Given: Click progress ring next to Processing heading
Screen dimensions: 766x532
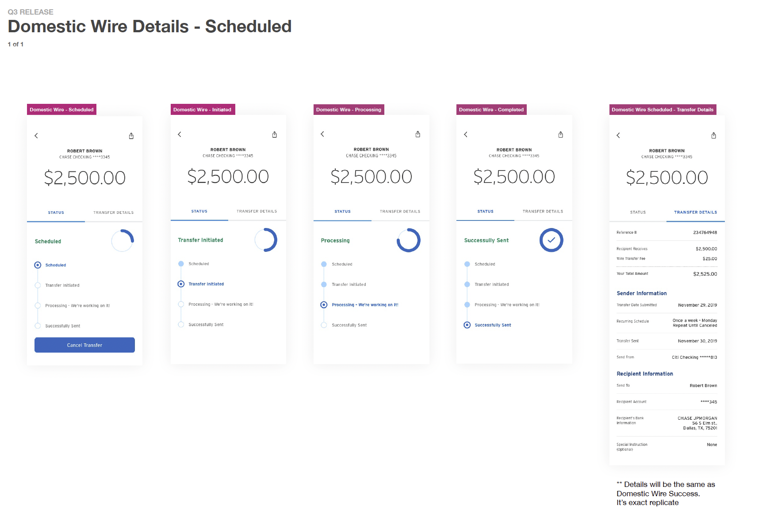Looking at the screenshot, I should click(x=408, y=240).
